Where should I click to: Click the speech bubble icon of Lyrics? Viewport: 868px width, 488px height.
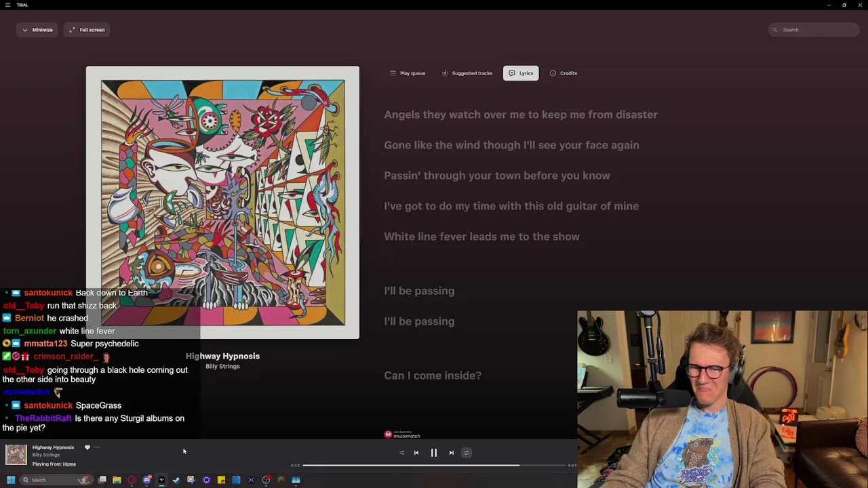512,73
